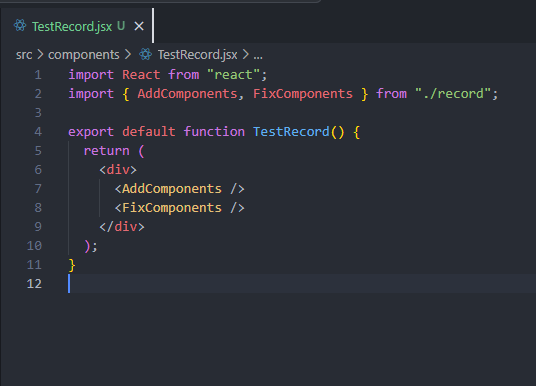This screenshot has width=536, height=386.
Task: Select the TestRecord.jsx editor tab
Action: pos(77,26)
